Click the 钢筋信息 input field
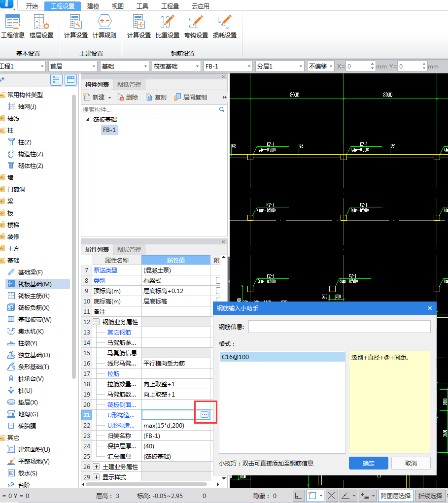The width and height of the screenshot is (448, 503). 340,327
